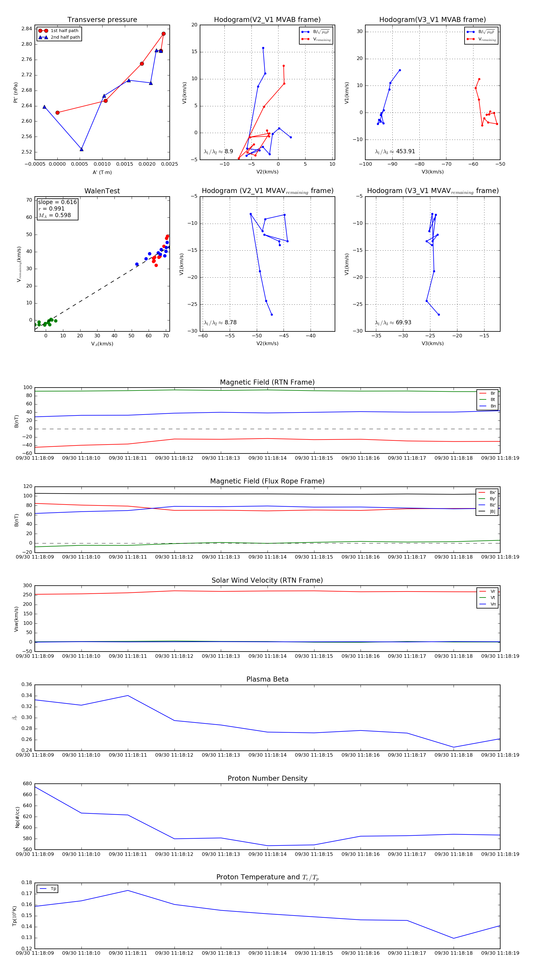Click the "Hodogram(V2_V1 MVAB frame)" title
The image size is (535, 980).
coord(267,20)
